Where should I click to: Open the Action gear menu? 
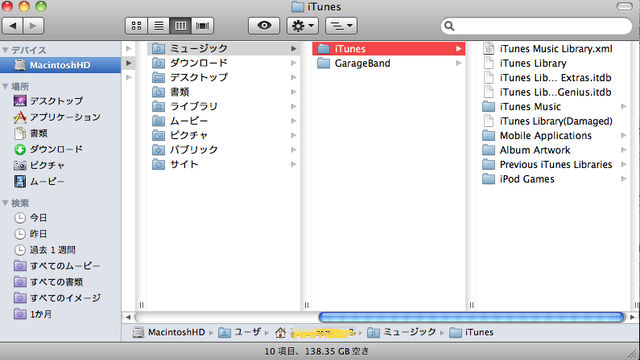click(302, 26)
